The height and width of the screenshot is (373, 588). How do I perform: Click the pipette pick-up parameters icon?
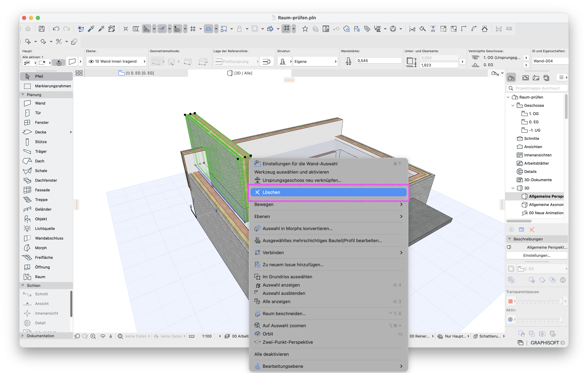[x=91, y=29]
